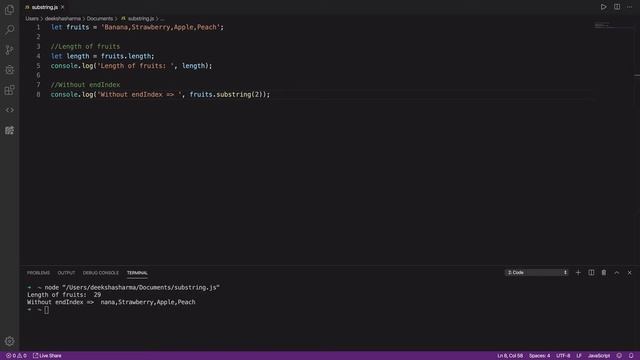Click terminal output 'Length of fruits: 29'

64,295
